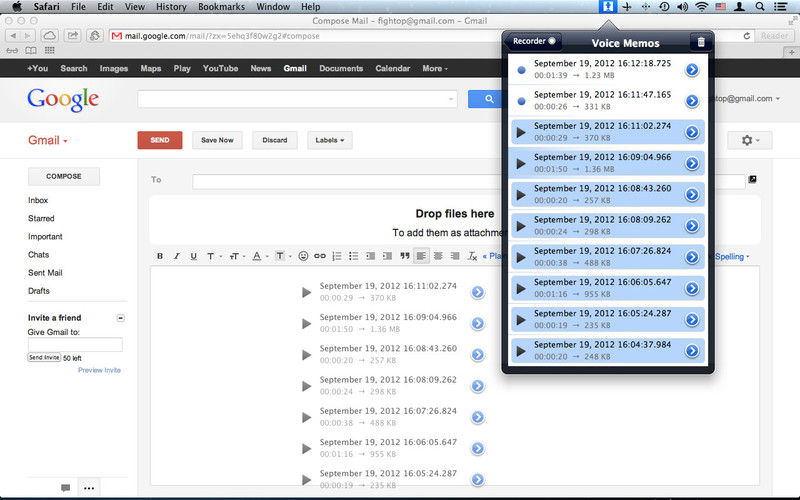The height and width of the screenshot is (500, 800).
Task: Click the Save Now button
Action: pos(217,140)
